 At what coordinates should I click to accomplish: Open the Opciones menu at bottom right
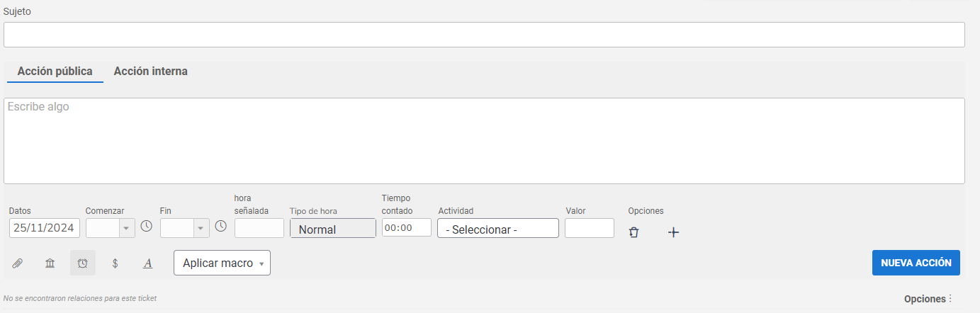(x=928, y=299)
